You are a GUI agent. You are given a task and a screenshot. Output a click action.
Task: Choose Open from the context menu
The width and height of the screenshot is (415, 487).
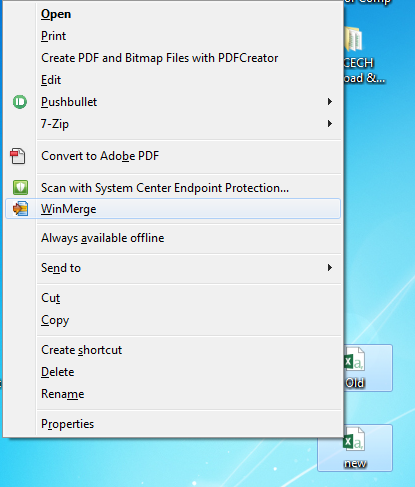coord(56,14)
